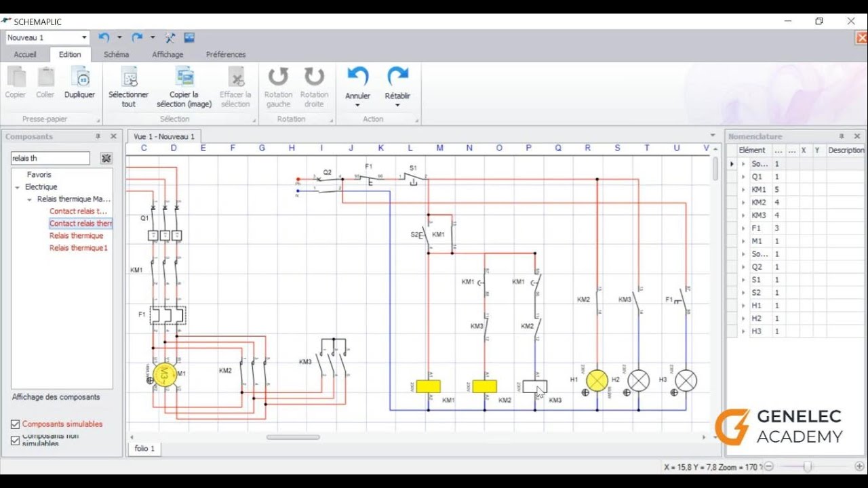Open the quick-access redo history dropdown arrow

click(x=153, y=37)
